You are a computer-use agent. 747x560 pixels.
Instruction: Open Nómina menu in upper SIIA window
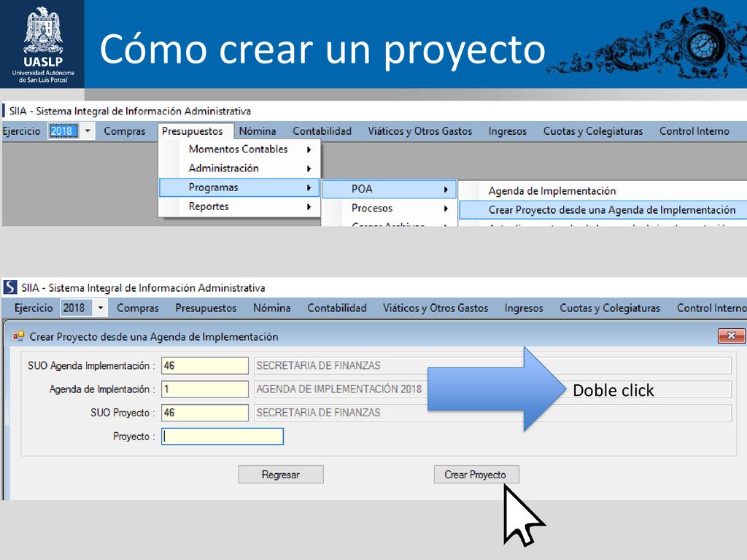(x=258, y=131)
